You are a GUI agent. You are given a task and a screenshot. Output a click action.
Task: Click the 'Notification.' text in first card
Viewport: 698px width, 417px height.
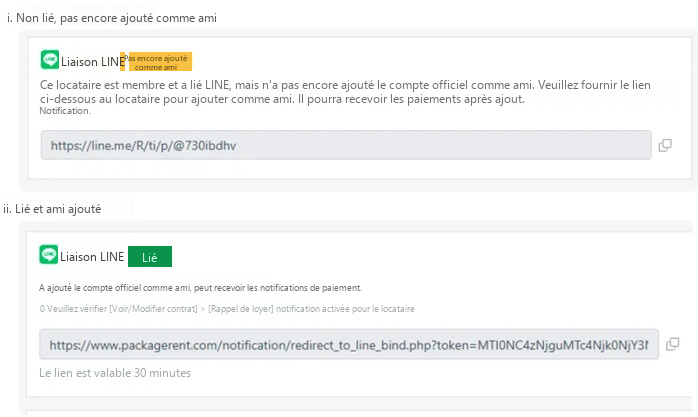pos(65,111)
